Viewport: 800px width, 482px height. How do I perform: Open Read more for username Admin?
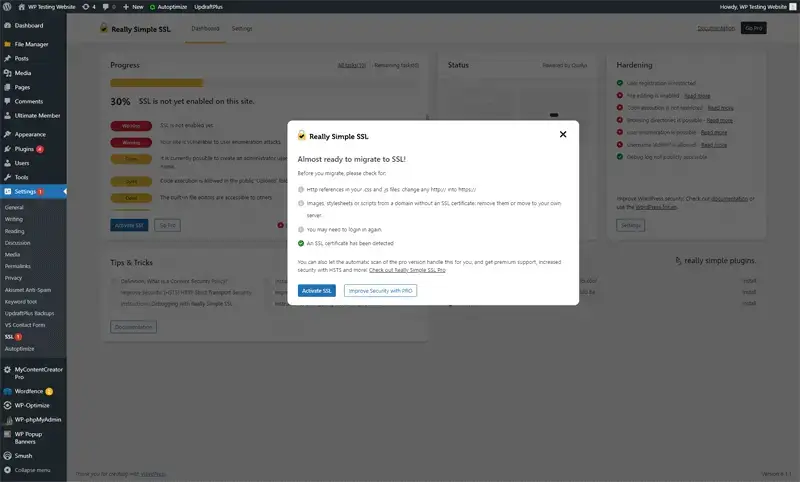714,145
